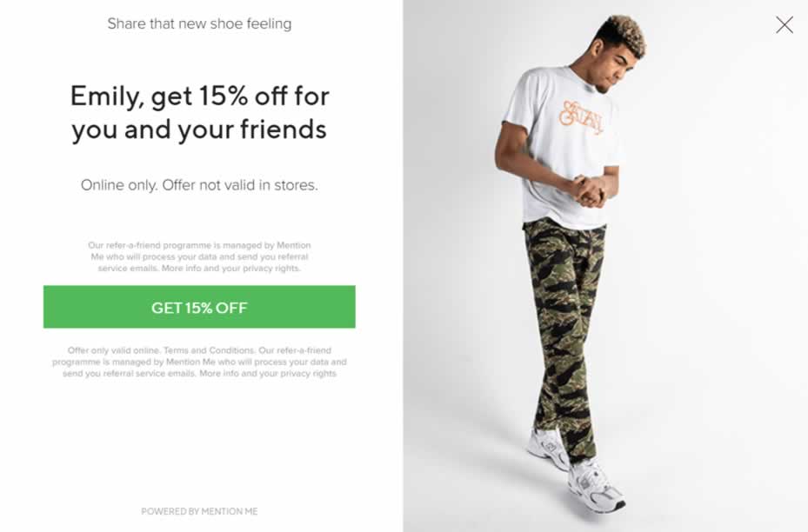Click the green GET 15% OFF button
This screenshot has width=808, height=532.
point(199,307)
